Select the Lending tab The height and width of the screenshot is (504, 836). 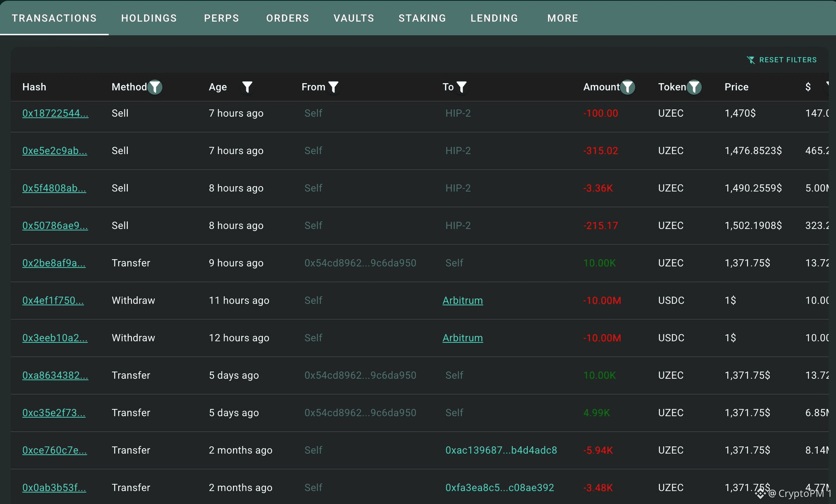pos(494,18)
